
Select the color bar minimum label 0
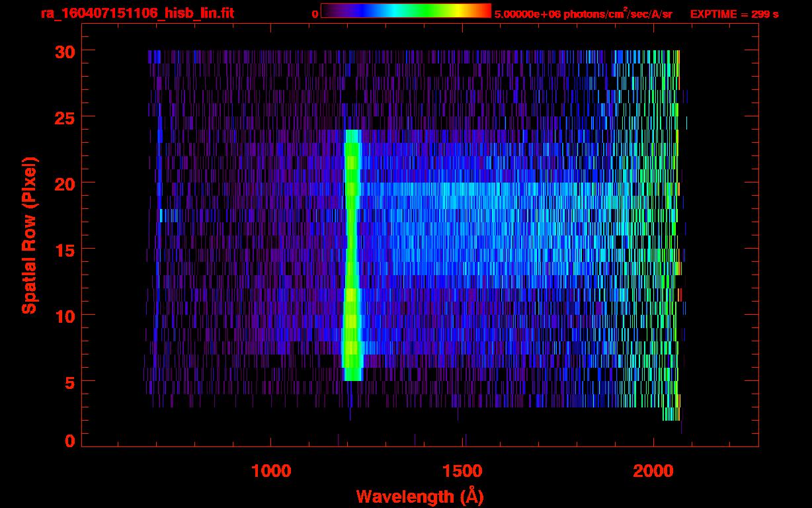pyautogui.click(x=315, y=14)
